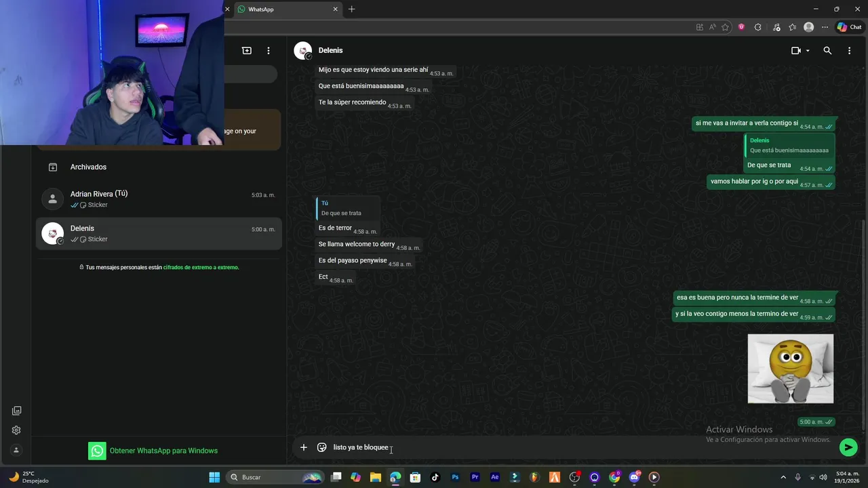Open Windows Start menu
This screenshot has width=868, height=488.
pos(214,477)
